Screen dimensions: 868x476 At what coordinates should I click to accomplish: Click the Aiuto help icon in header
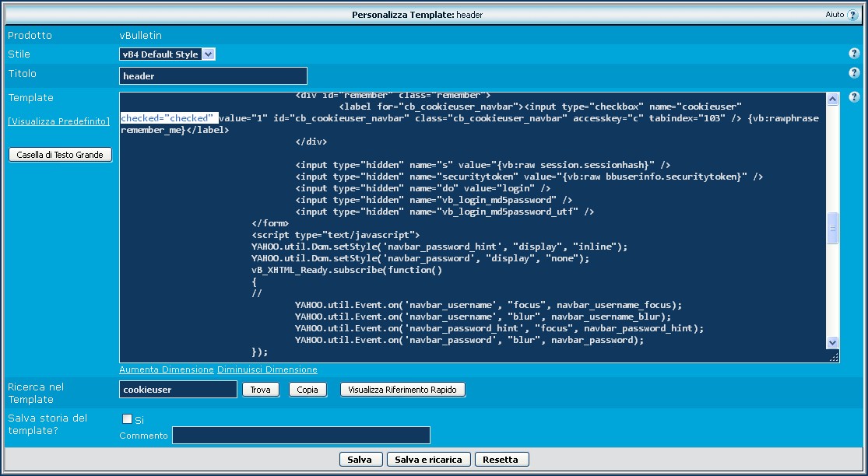852,15
